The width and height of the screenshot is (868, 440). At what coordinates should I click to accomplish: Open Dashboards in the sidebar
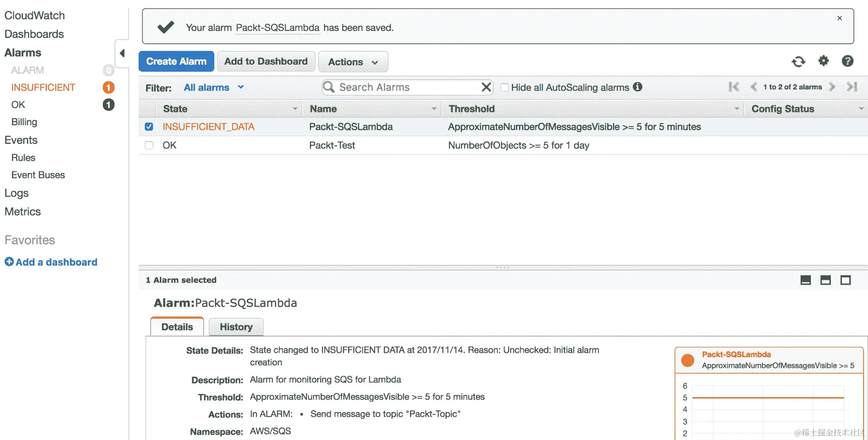click(x=34, y=34)
